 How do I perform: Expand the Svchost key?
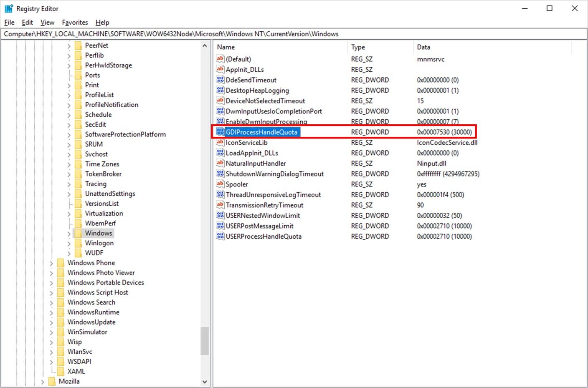tap(69, 154)
